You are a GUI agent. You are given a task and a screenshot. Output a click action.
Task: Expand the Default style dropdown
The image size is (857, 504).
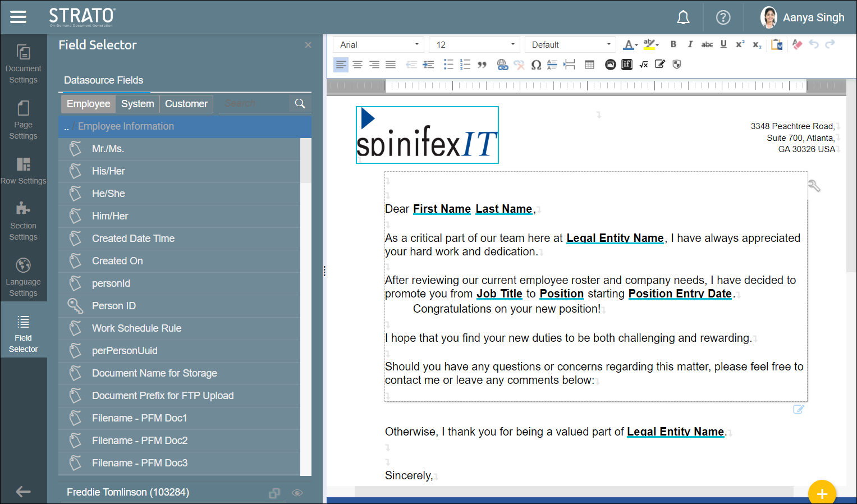point(570,45)
